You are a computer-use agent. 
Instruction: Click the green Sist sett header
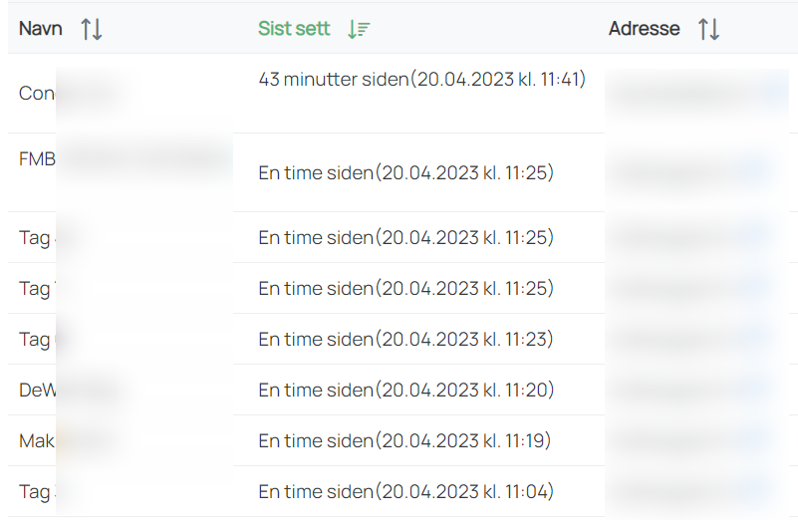(x=294, y=29)
